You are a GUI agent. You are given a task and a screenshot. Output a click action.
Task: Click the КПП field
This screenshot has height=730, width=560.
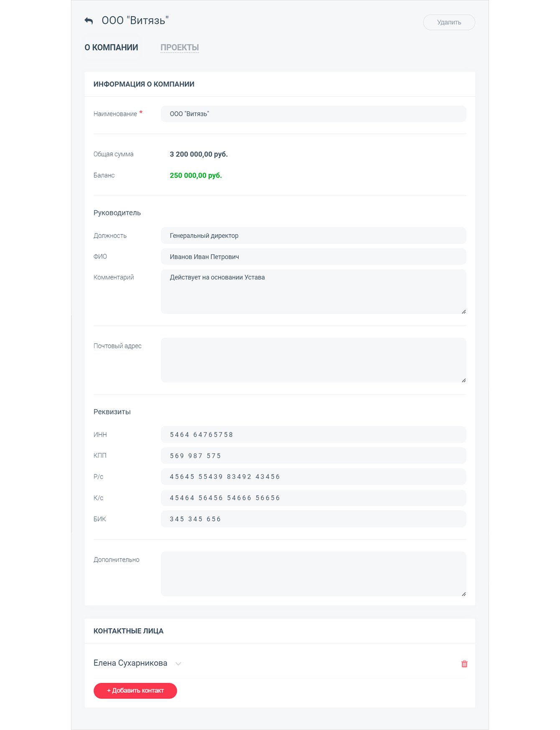[313, 456]
